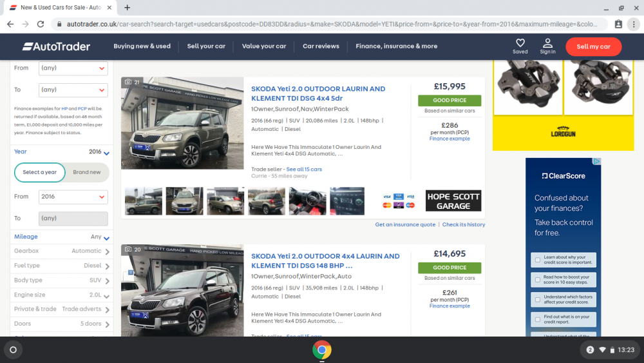Open the top To (any) dropdown

(x=73, y=90)
